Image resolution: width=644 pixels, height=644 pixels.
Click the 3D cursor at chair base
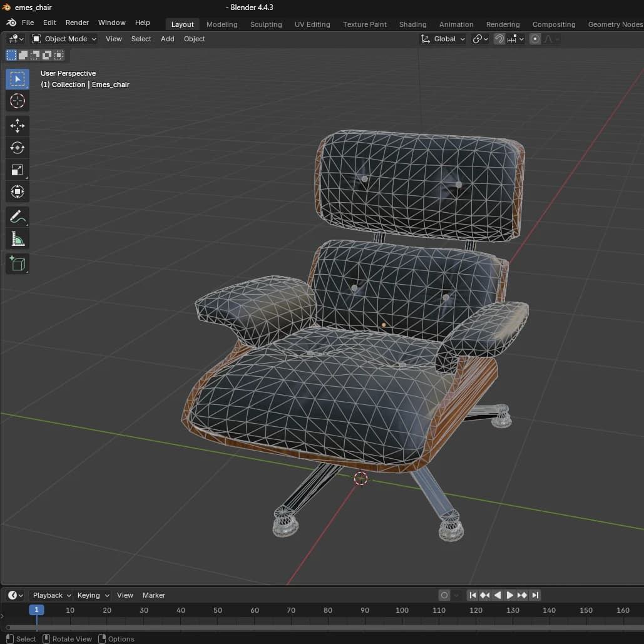coord(360,479)
